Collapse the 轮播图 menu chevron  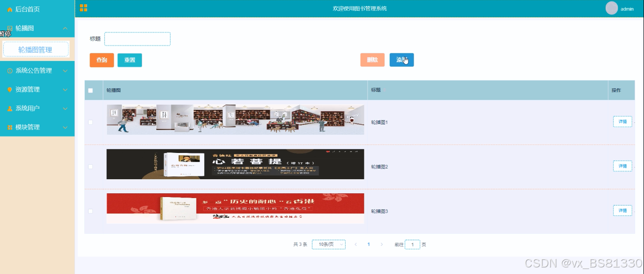(x=65, y=28)
